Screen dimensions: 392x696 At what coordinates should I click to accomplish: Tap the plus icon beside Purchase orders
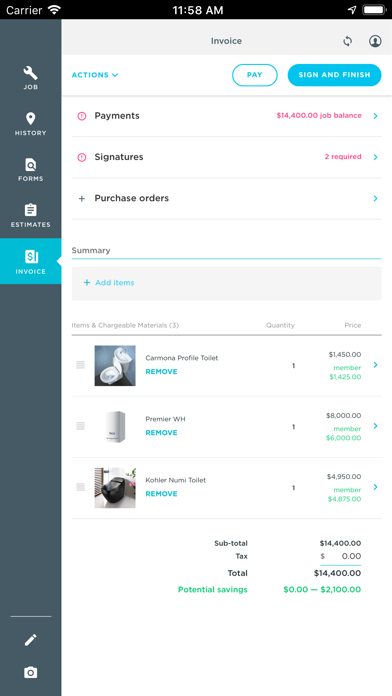pos(82,198)
